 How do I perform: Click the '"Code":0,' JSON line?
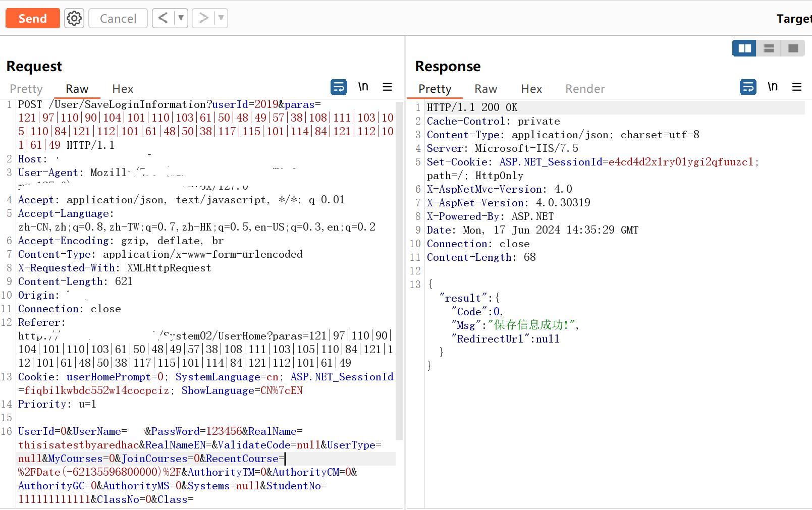click(x=477, y=312)
